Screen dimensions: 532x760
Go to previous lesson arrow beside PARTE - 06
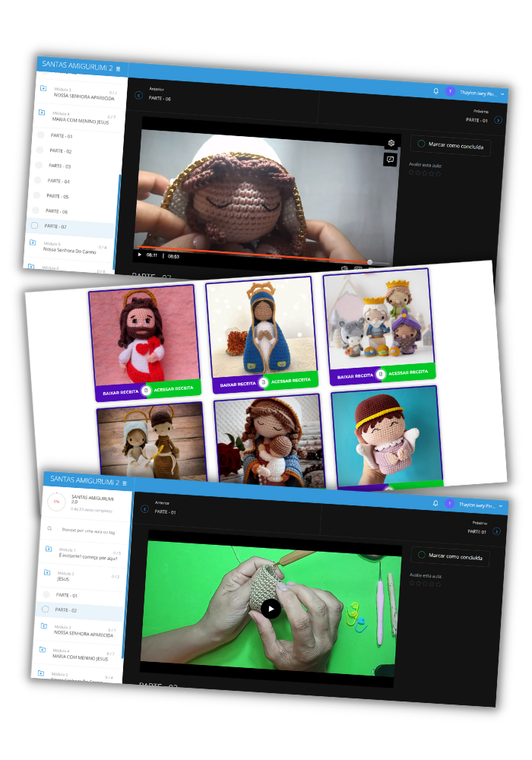click(x=138, y=95)
